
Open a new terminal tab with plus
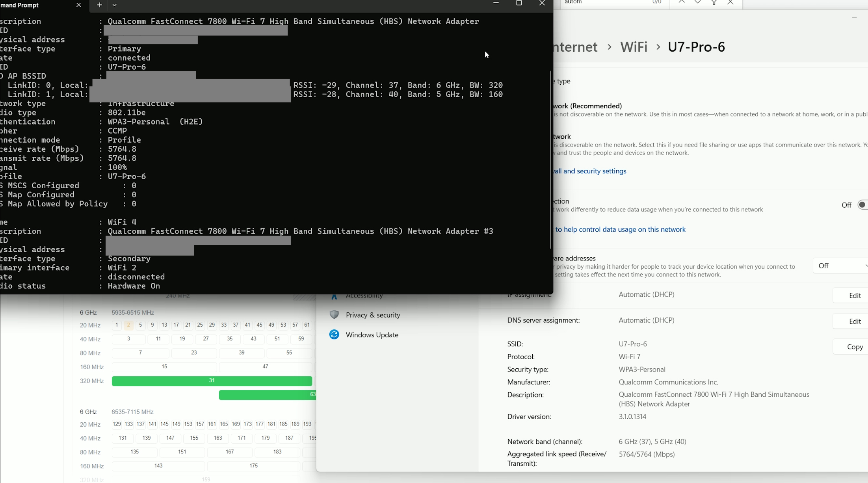(99, 5)
